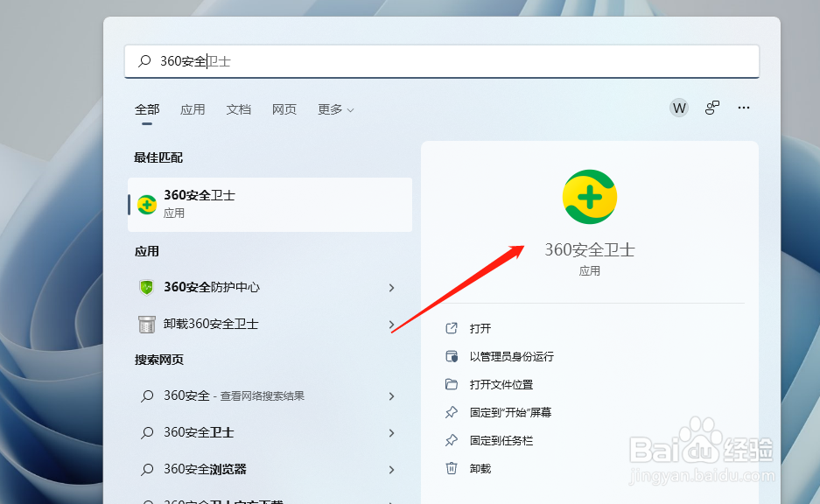This screenshot has width=820, height=504.
Task: Click the 360安全卫士 title in preview pane
Action: [589, 250]
